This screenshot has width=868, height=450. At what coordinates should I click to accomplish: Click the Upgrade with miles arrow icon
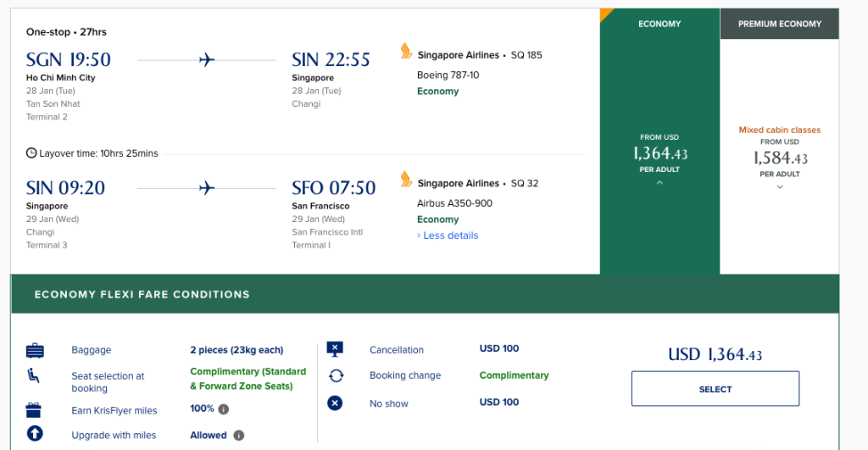35,435
